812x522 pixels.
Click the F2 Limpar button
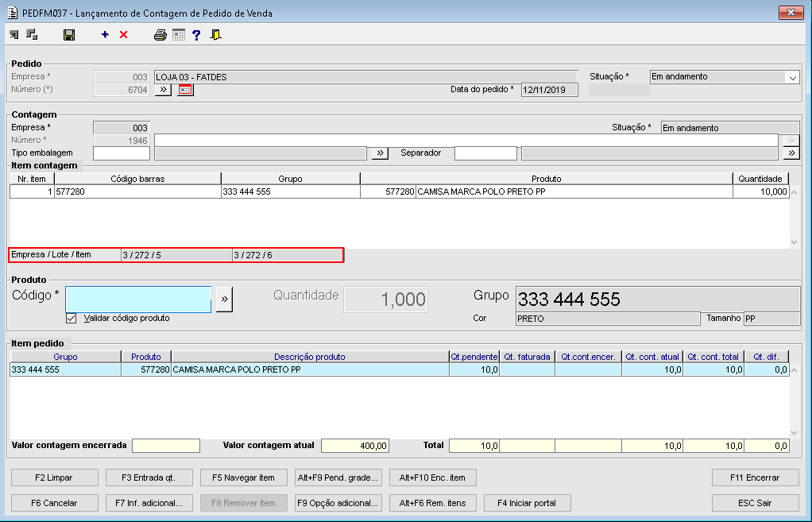54,478
